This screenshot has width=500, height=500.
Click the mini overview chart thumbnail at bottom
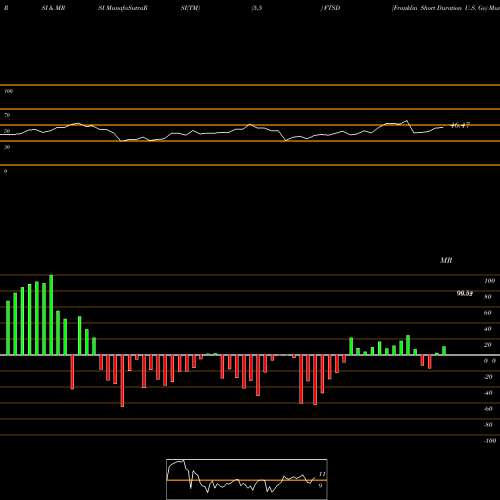[247, 479]
